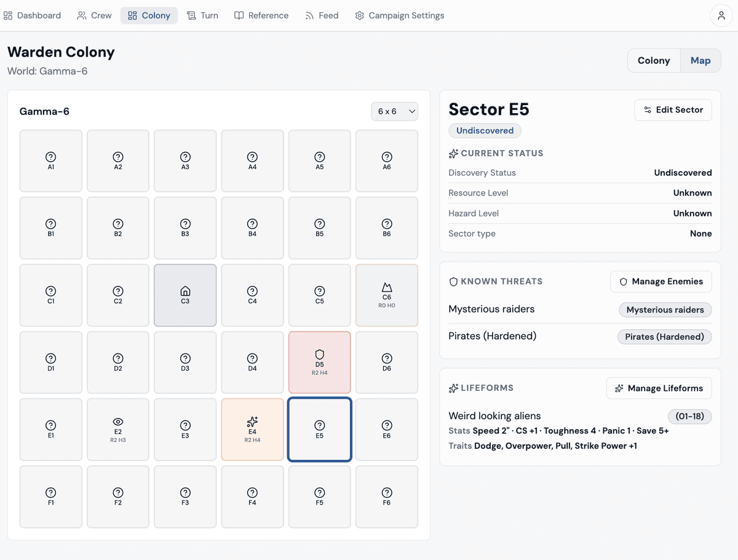Select undiscovered sector F1

(x=51, y=497)
